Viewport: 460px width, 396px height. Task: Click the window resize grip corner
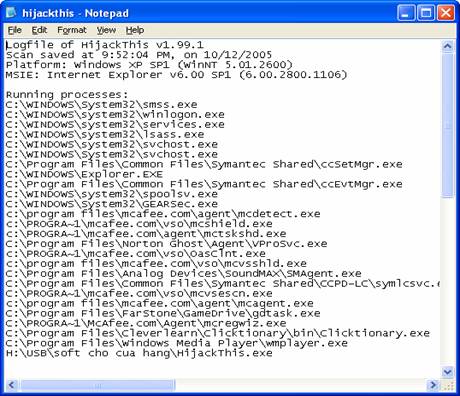(447, 386)
